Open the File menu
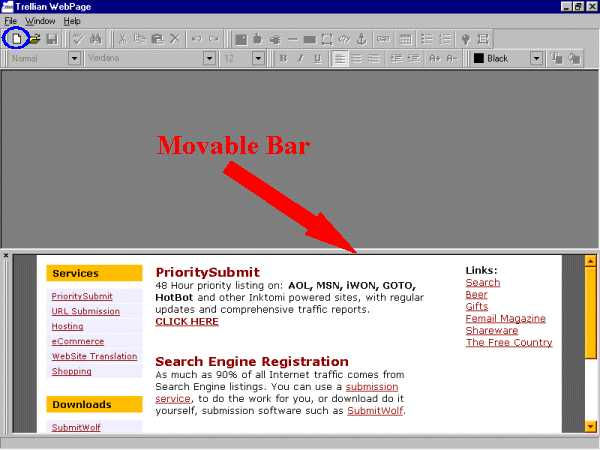600x450 pixels. pyautogui.click(x=10, y=21)
